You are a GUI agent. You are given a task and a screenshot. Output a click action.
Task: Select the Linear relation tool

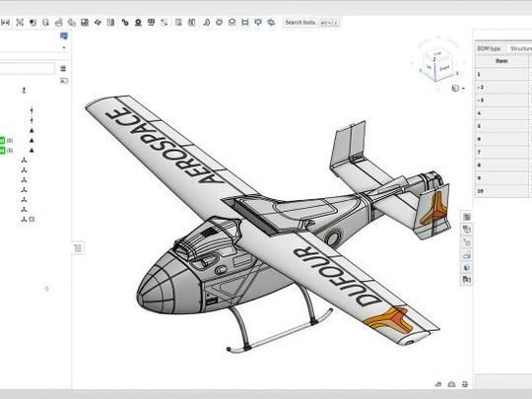[165, 23]
